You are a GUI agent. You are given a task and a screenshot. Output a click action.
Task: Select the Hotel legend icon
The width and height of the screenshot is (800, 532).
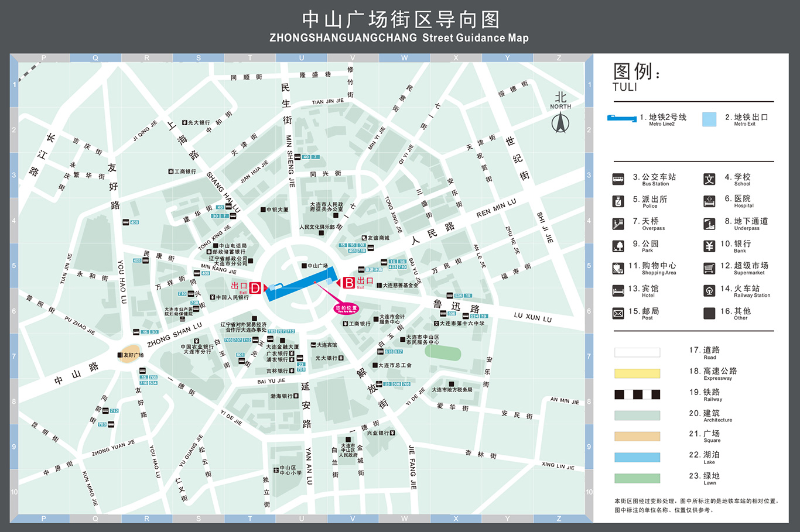click(x=618, y=291)
